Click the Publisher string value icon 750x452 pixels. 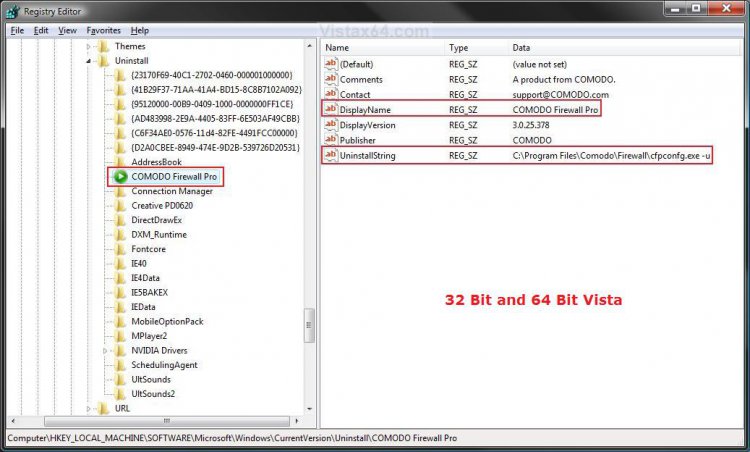[331, 141]
